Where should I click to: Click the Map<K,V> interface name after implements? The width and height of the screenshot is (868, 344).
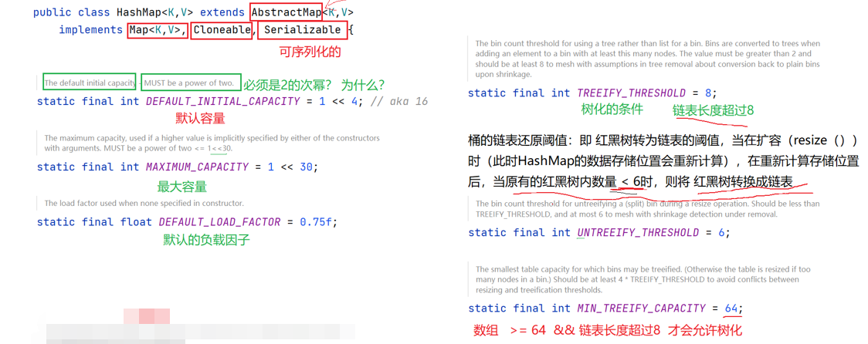155,30
